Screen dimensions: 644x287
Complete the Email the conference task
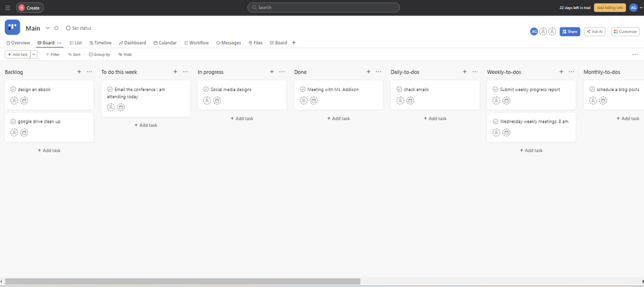pos(109,89)
